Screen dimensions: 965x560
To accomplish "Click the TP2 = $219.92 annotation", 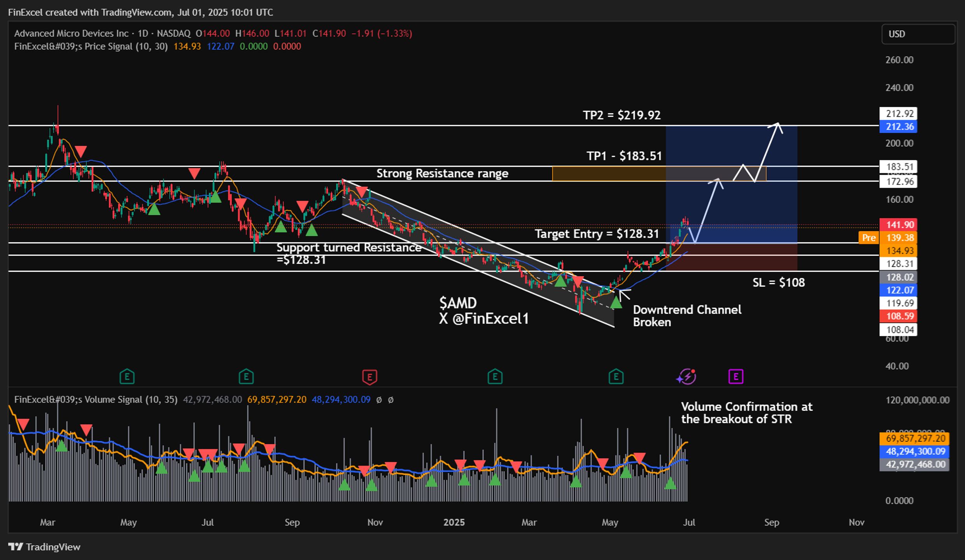I will [x=622, y=115].
